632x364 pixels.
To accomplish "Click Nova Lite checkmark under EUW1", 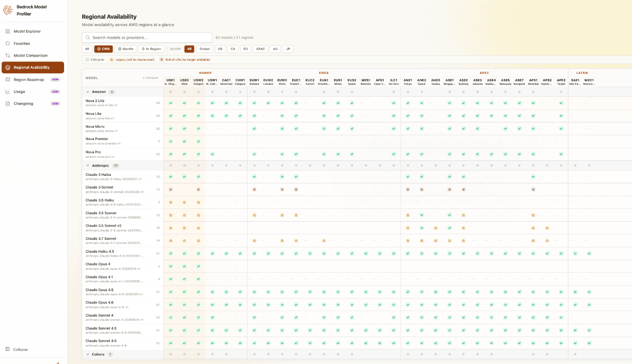I will click(x=254, y=116).
